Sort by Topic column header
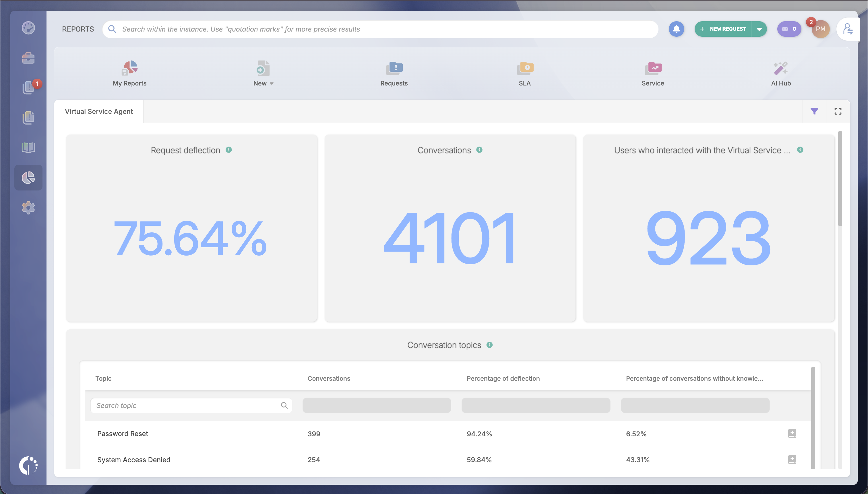Viewport: 868px width, 494px height. [x=103, y=378]
